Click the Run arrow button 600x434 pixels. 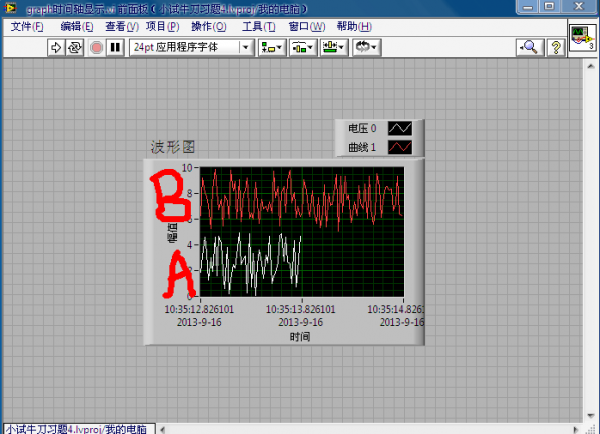56,47
